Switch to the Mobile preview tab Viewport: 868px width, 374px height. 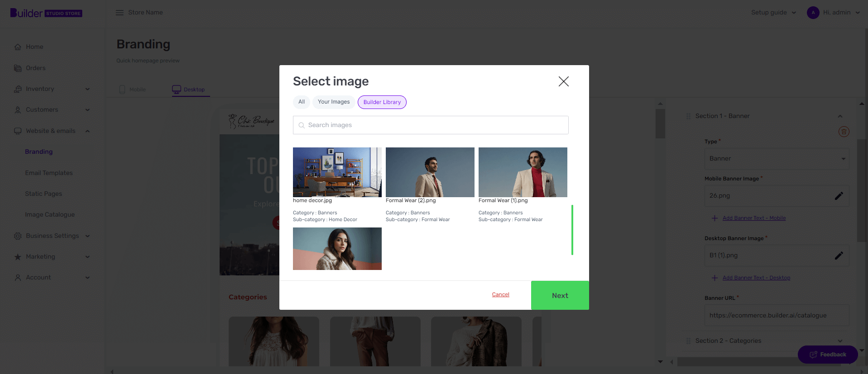point(132,90)
